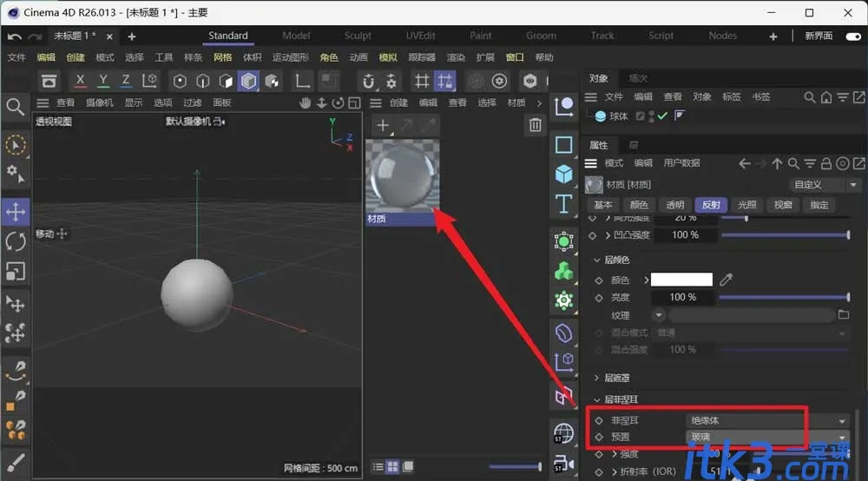Open the 颜色 material channel tab

[x=639, y=205]
